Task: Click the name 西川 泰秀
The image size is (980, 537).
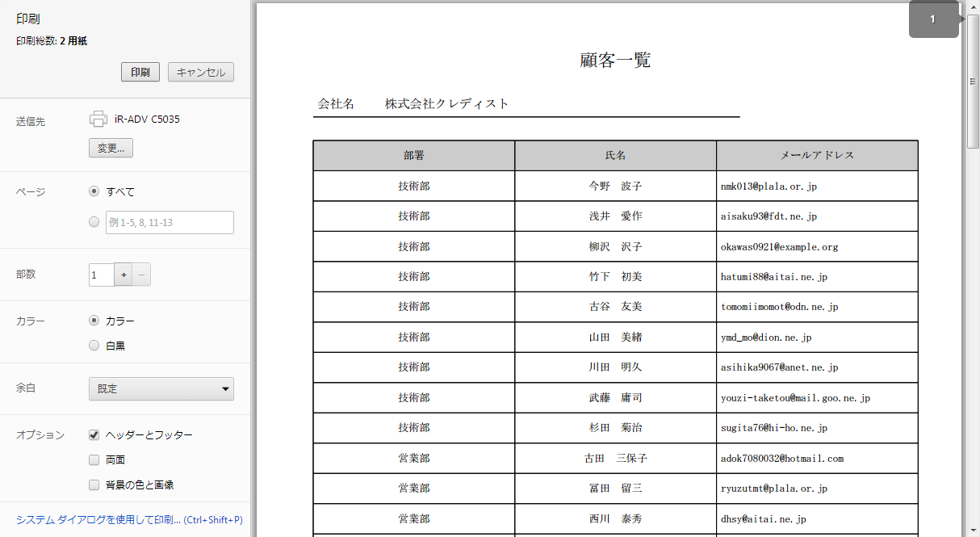Action: (616, 518)
